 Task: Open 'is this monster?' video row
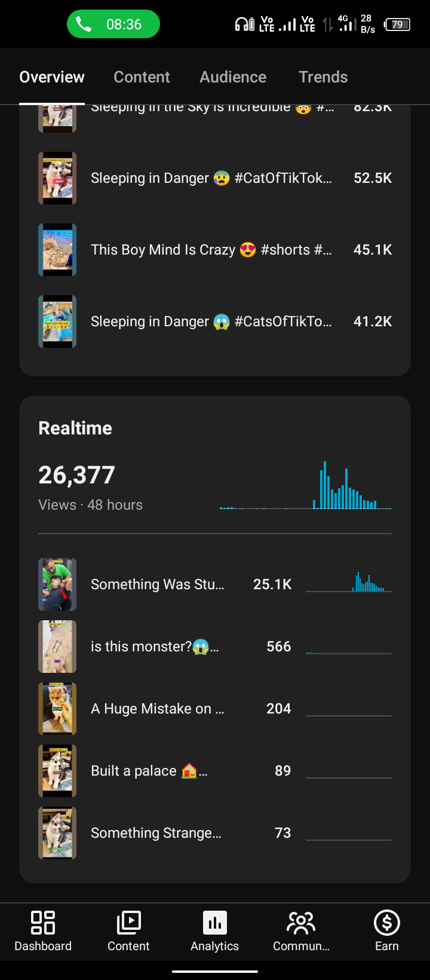coord(215,647)
